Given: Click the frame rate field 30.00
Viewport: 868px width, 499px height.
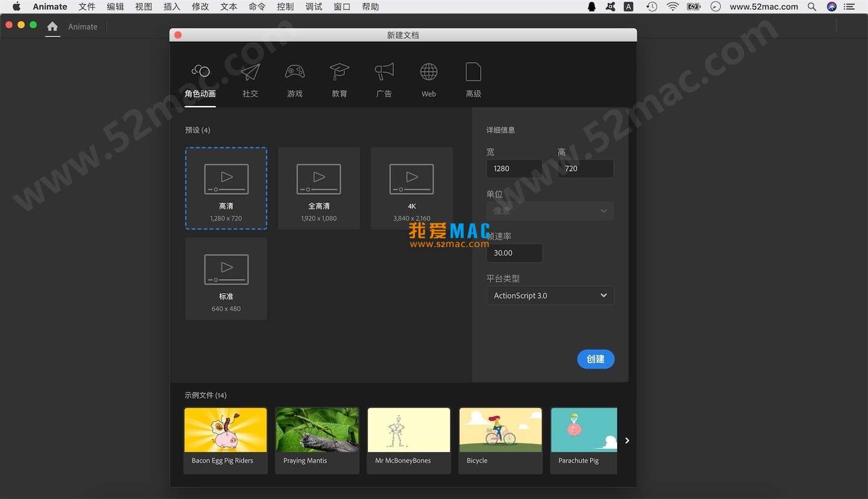Looking at the screenshot, I should [514, 253].
